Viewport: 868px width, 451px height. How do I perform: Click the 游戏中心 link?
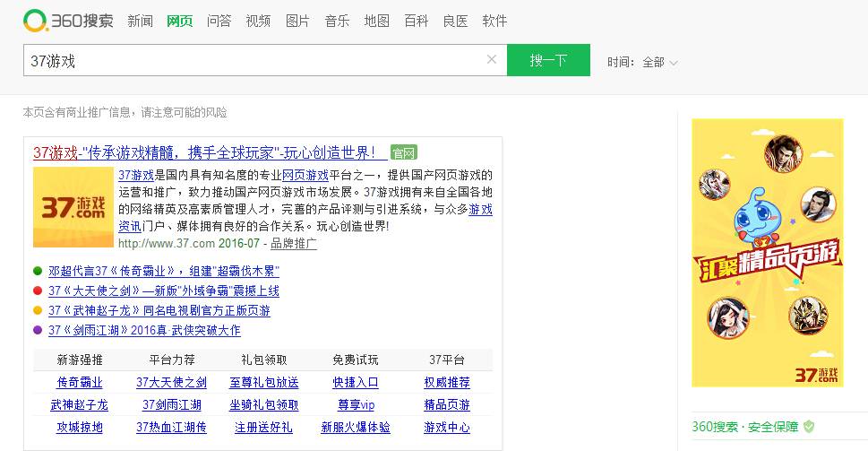pyautogui.click(x=447, y=427)
